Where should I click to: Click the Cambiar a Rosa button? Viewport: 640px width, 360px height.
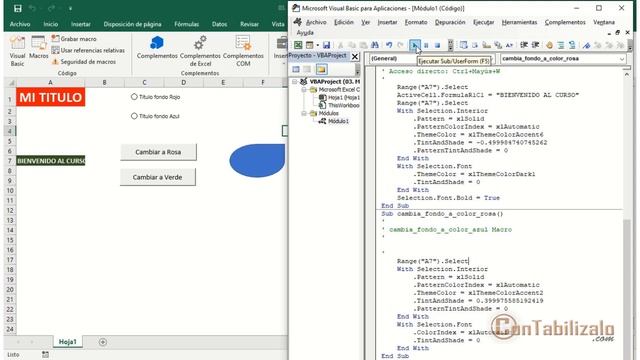click(158, 152)
